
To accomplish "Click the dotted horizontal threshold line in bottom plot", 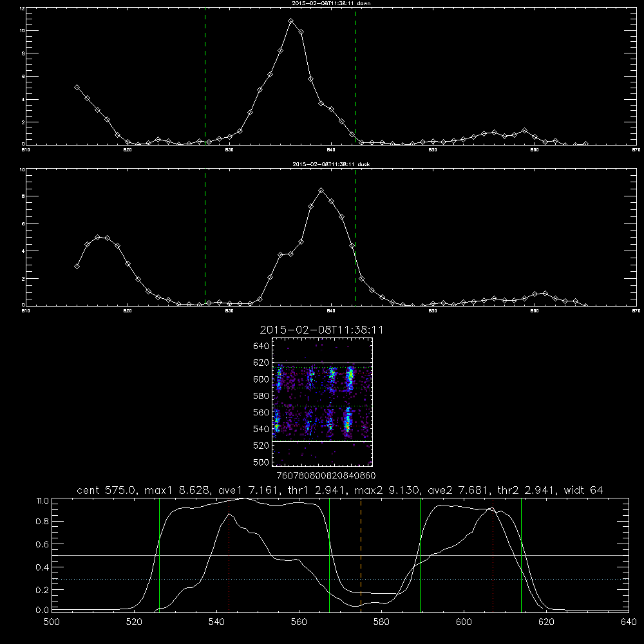I will pos(340,579).
